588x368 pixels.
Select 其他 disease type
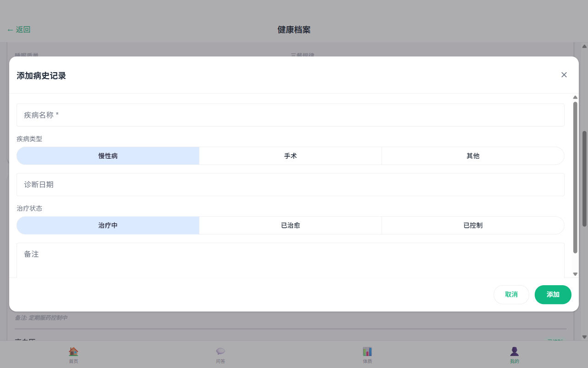(473, 156)
